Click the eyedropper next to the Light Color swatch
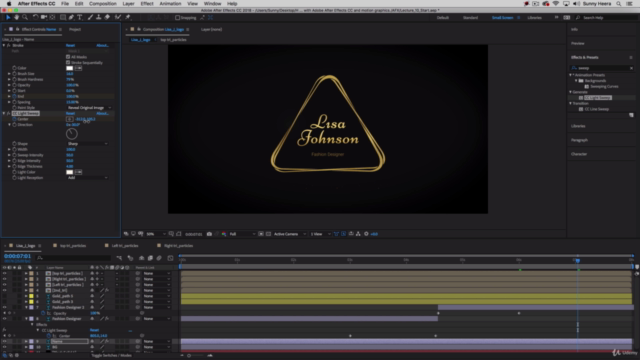 point(78,172)
